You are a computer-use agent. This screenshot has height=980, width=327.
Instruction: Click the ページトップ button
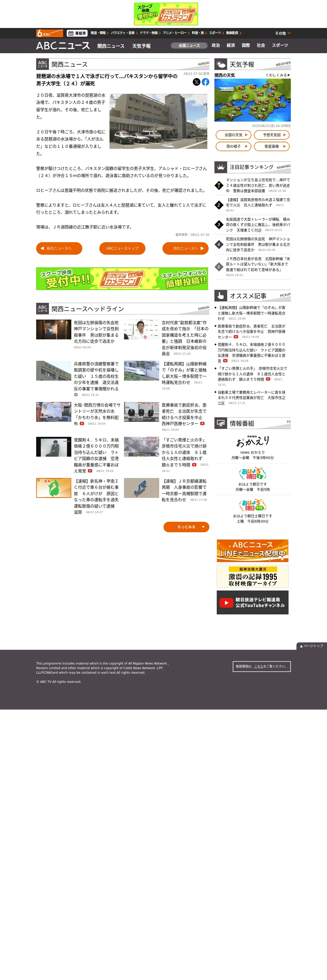[x=311, y=646]
